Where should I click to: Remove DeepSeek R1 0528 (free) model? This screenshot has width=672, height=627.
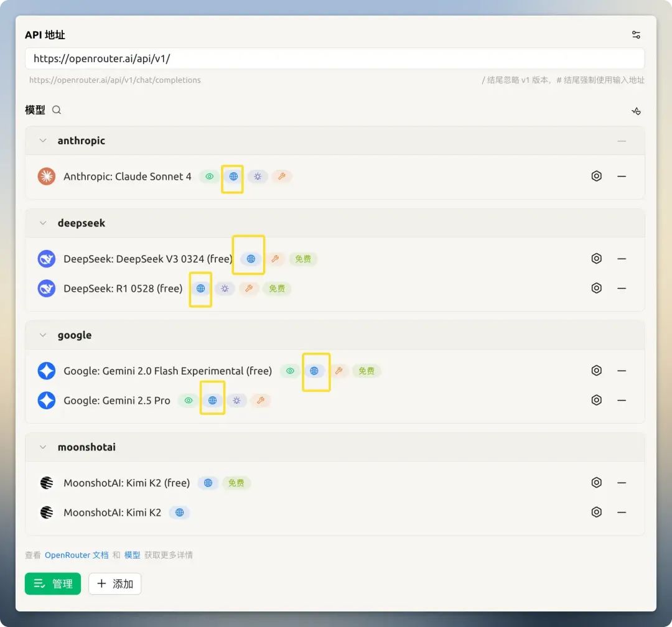(x=622, y=289)
